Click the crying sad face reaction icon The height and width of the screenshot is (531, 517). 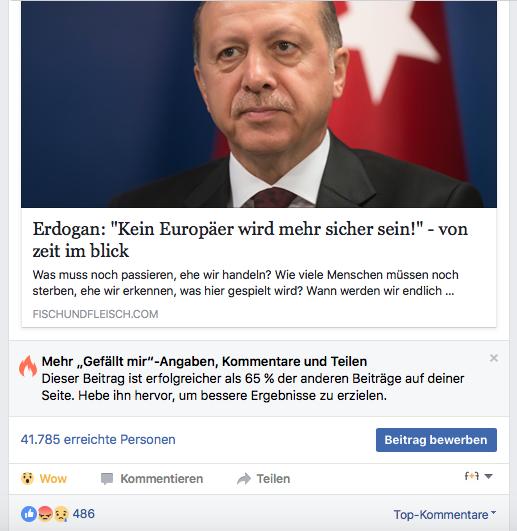pyautogui.click(x=61, y=514)
